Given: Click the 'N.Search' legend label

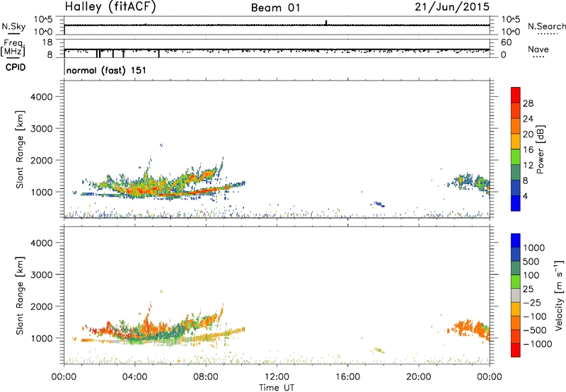Looking at the screenshot, I should pos(546,26).
